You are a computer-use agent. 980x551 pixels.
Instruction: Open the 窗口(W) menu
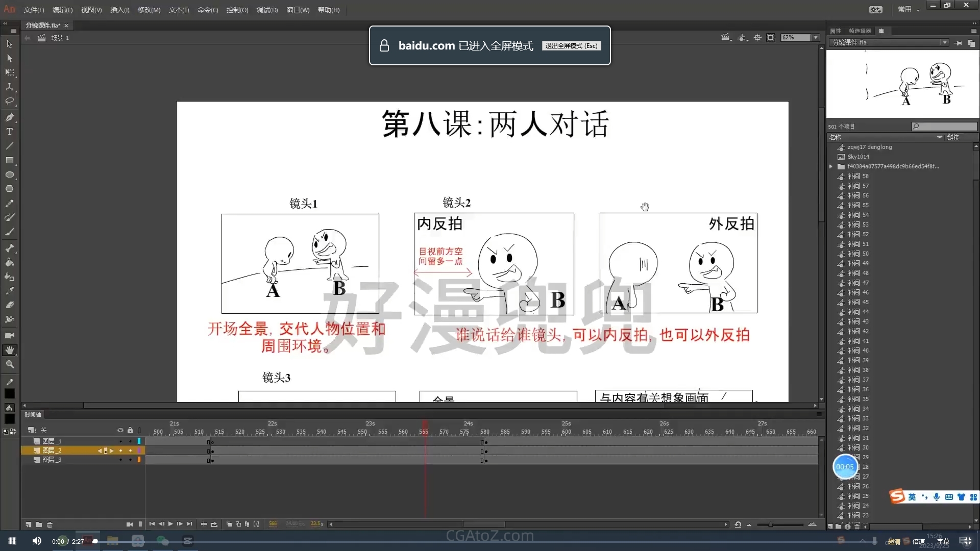point(298,10)
